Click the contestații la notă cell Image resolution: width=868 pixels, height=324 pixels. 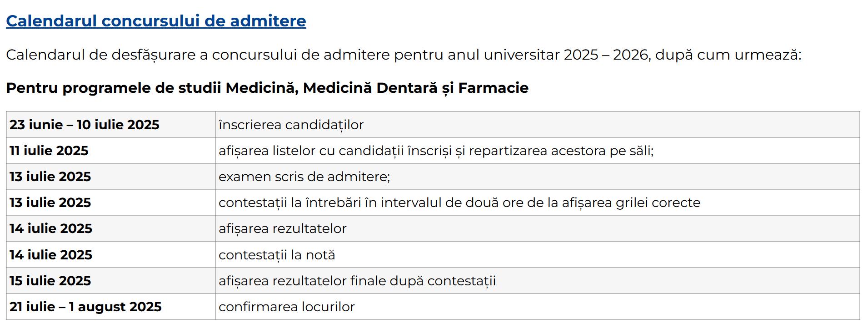click(277, 255)
